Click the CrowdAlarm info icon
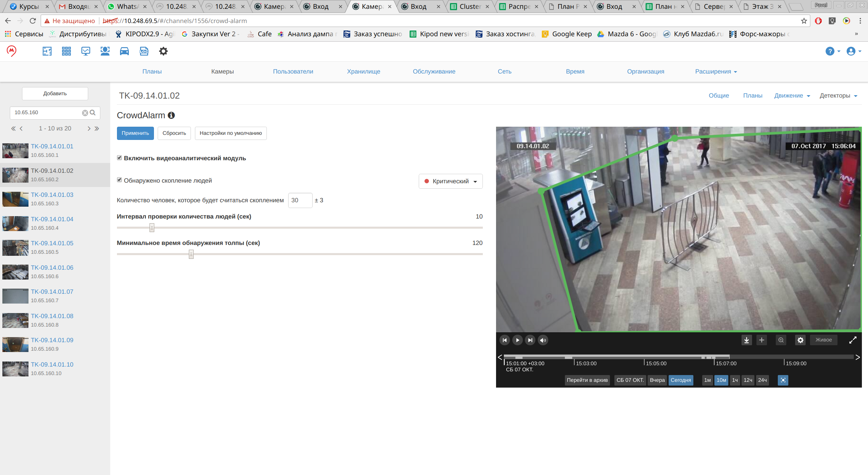868x475 pixels. [171, 115]
